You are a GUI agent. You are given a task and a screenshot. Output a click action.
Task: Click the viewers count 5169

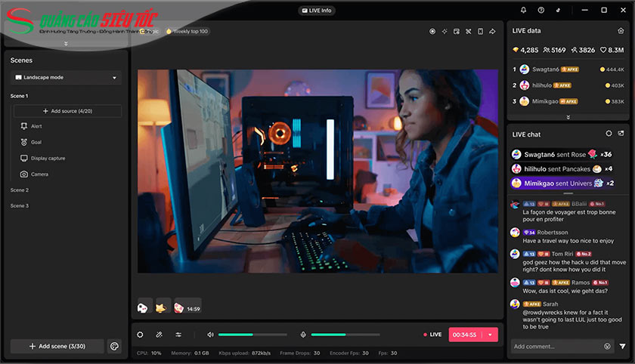pos(554,50)
